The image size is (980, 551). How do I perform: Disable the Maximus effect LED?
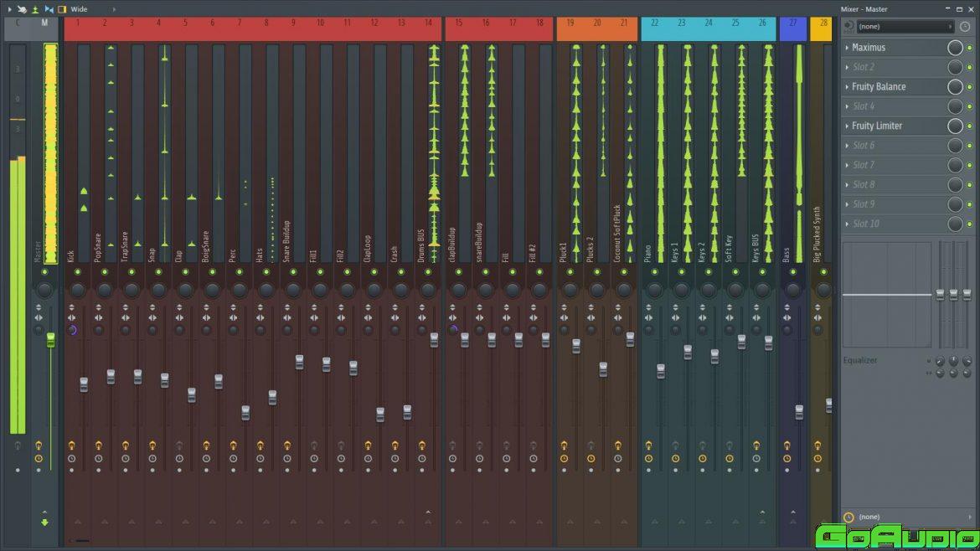pyautogui.click(x=970, y=48)
